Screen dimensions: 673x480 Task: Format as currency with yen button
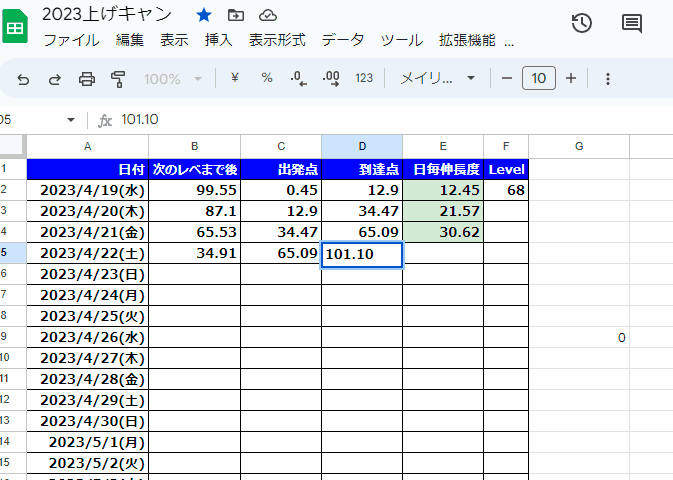point(234,78)
